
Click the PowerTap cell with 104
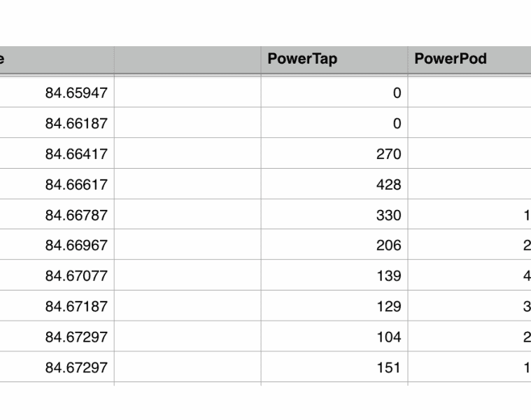click(334, 337)
